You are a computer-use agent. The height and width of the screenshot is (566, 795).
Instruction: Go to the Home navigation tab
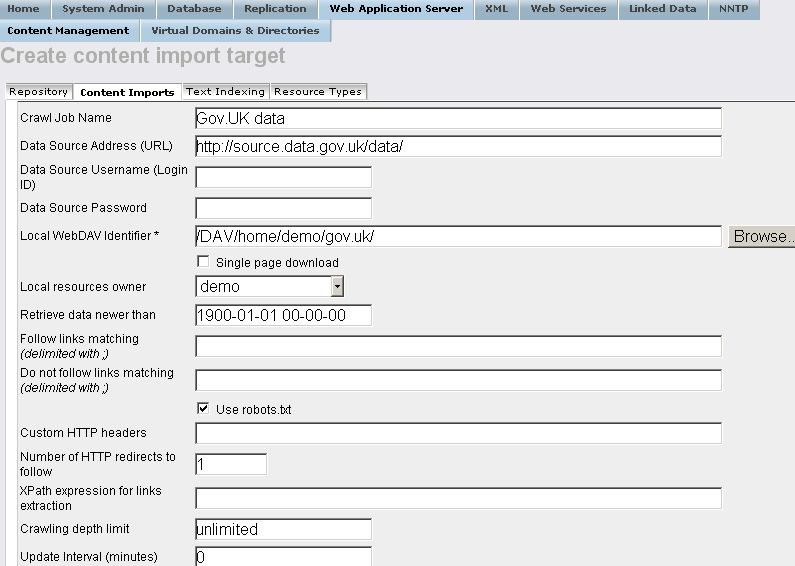pos(24,9)
